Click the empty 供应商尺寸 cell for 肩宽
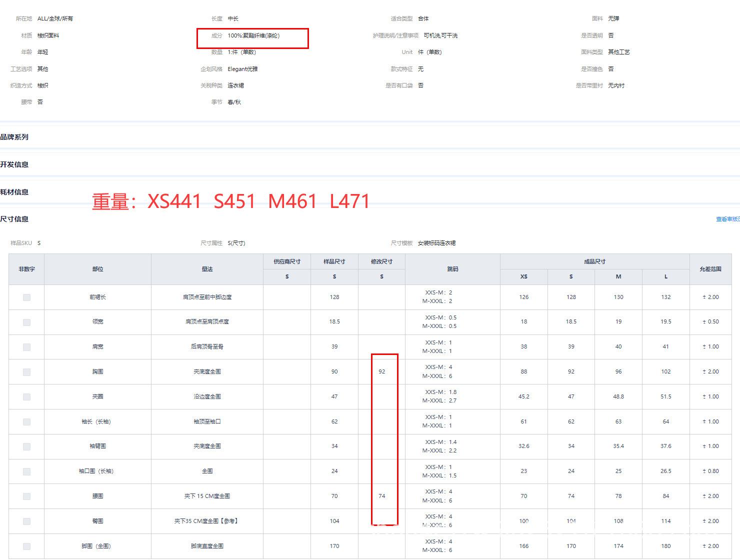The width and height of the screenshot is (740, 560). click(287, 346)
